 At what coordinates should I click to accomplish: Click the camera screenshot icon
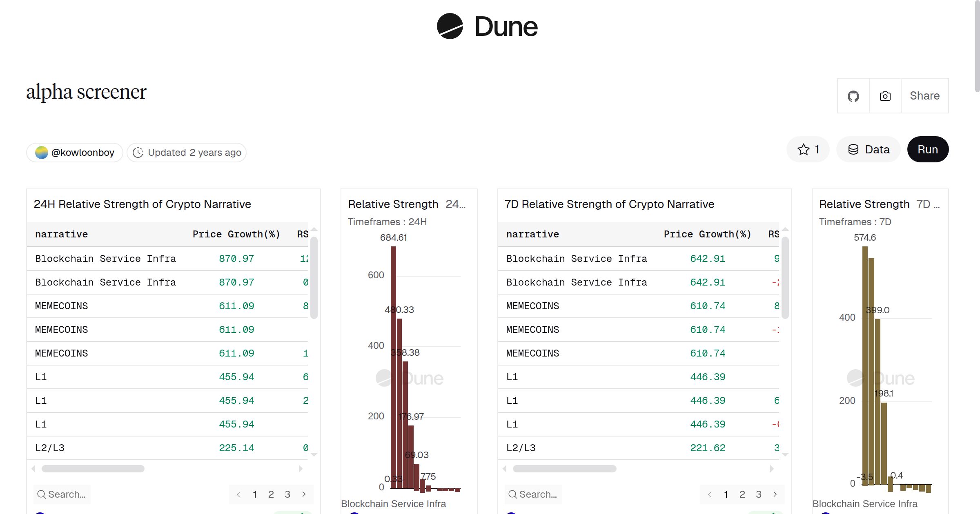pos(884,96)
